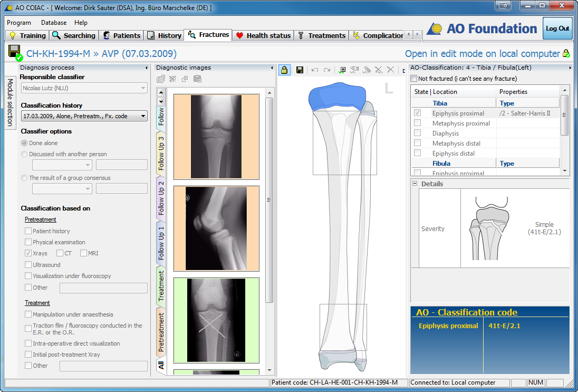Open the Classification history dropdown
Viewport: 578px width, 392px height.
click(x=84, y=116)
